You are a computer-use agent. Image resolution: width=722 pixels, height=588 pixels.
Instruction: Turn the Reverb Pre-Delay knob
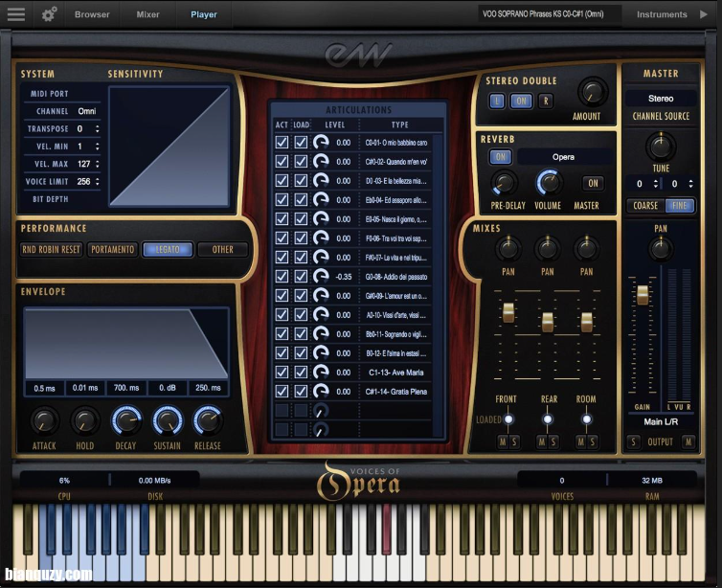click(x=505, y=183)
